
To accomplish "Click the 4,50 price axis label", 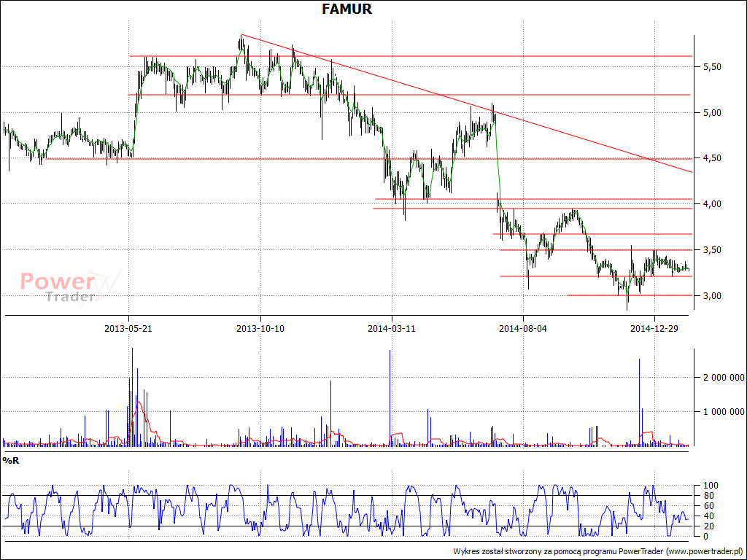I will pyautogui.click(x=712, y=158).
